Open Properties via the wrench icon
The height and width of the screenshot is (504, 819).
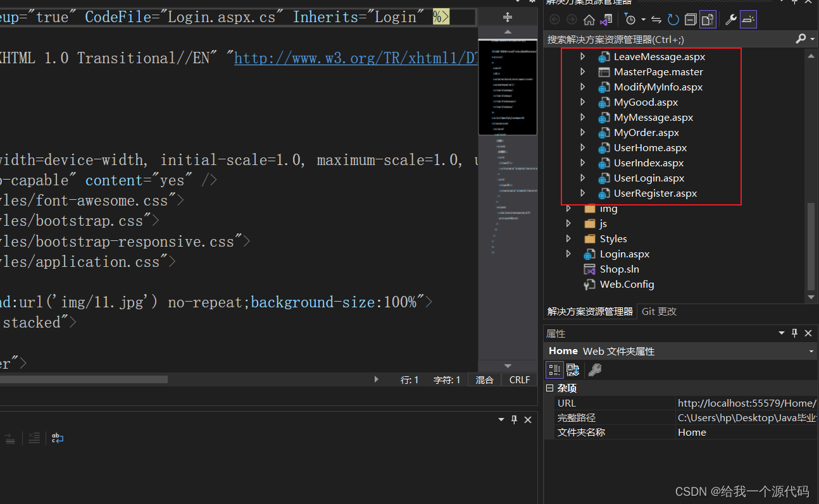[730, 19]
